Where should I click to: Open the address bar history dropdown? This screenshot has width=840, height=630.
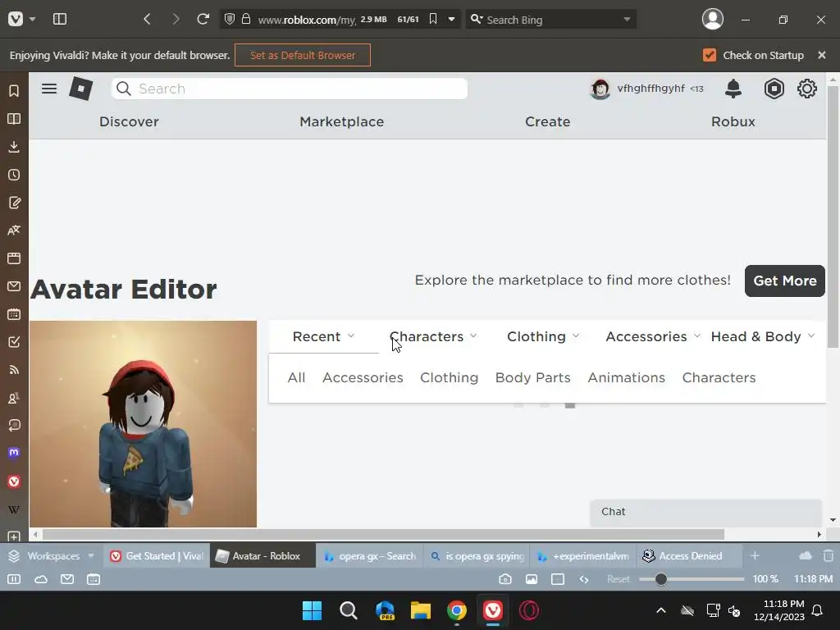pos(452,20)
